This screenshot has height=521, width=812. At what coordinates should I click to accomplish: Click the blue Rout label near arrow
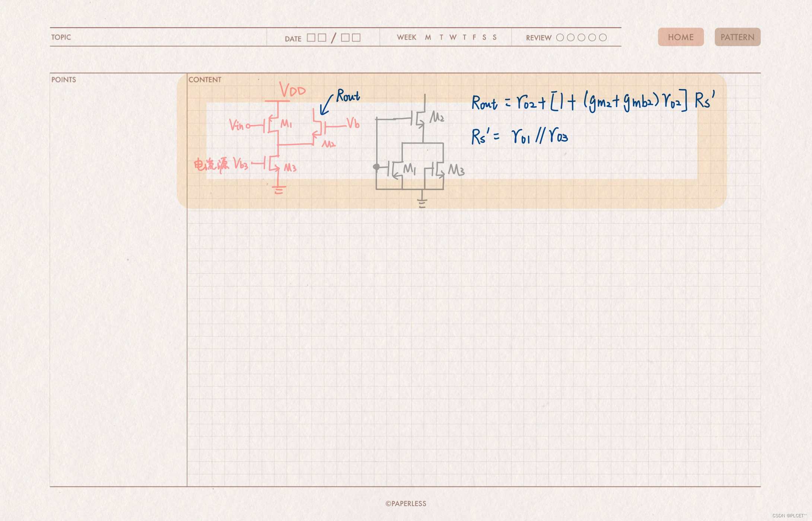pyautogui.click(x=348, y=96)
